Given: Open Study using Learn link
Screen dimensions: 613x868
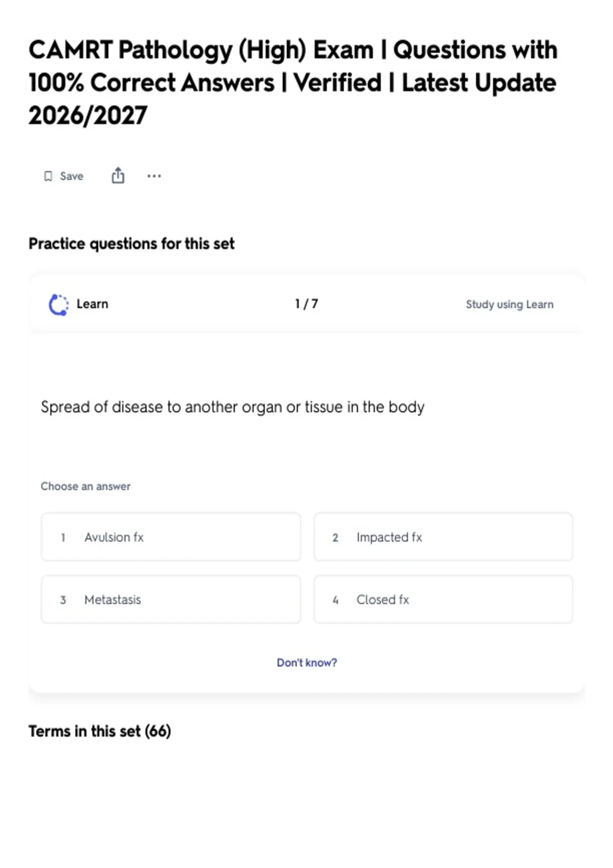Looking at the screenshot, I should [509, 304].
